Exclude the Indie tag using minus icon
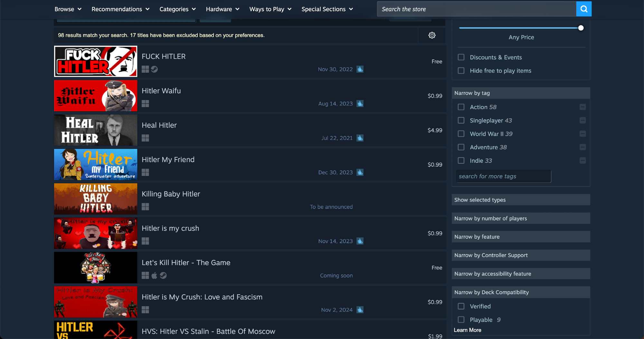Image resolution: width=644 pixels, height=339 pixels. (582, 160)
